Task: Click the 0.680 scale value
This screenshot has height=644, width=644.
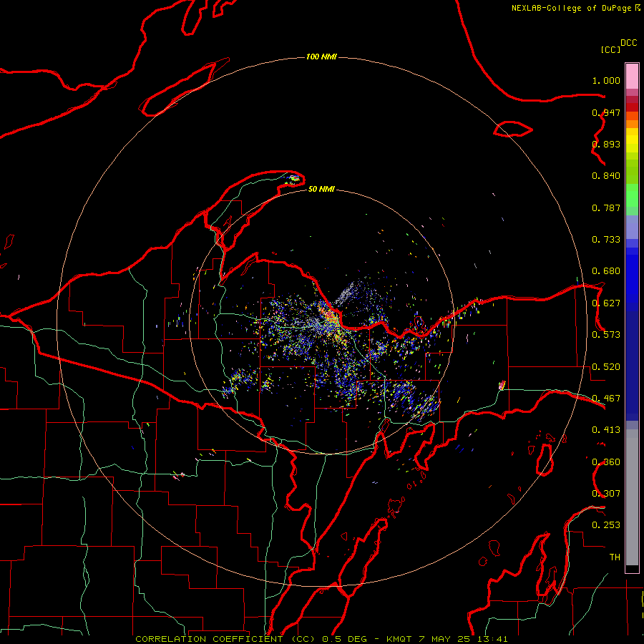Action: click(606, 271)
